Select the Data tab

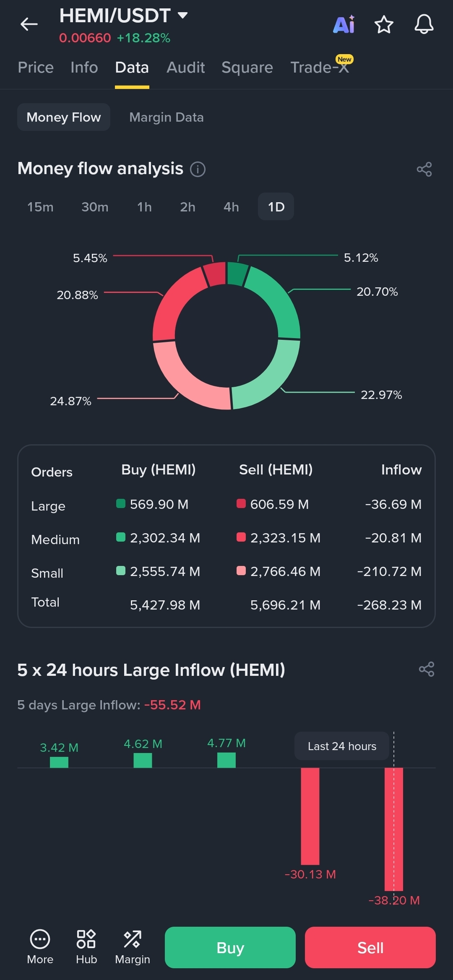coord(132,68)
